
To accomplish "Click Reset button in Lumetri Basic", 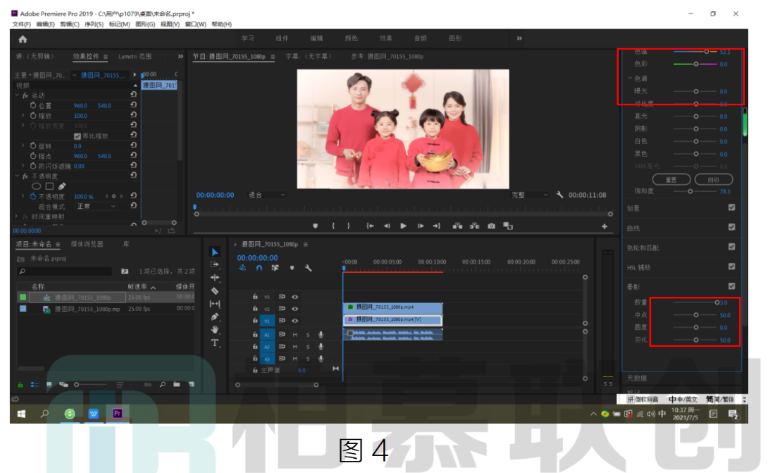I will click(672, 180).
